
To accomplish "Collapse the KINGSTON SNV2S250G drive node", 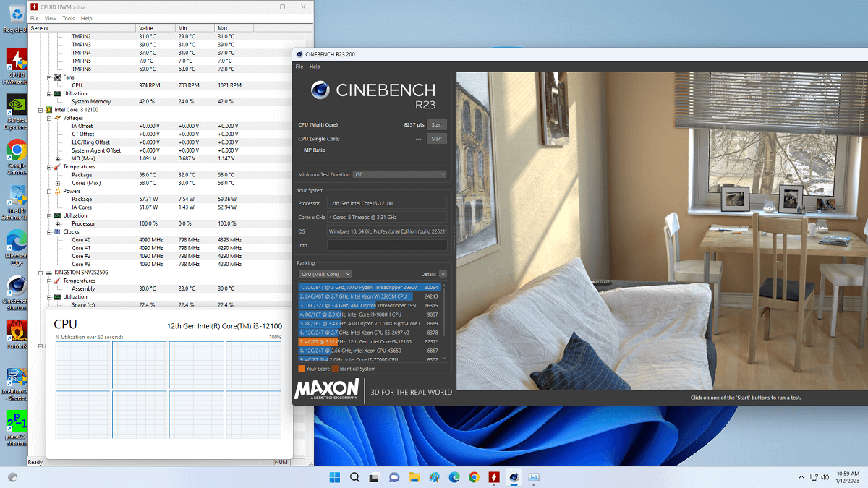I will [x=41, y=273].
